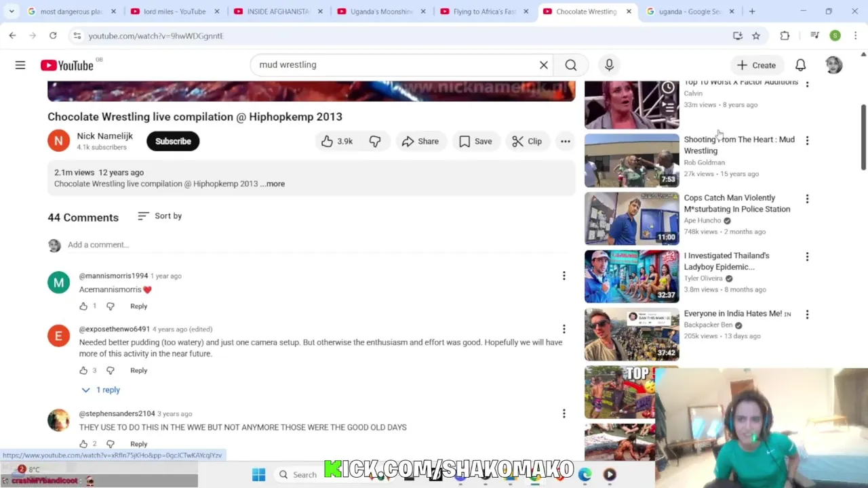Open the browser three-dot menu

(x=855, y=35)
